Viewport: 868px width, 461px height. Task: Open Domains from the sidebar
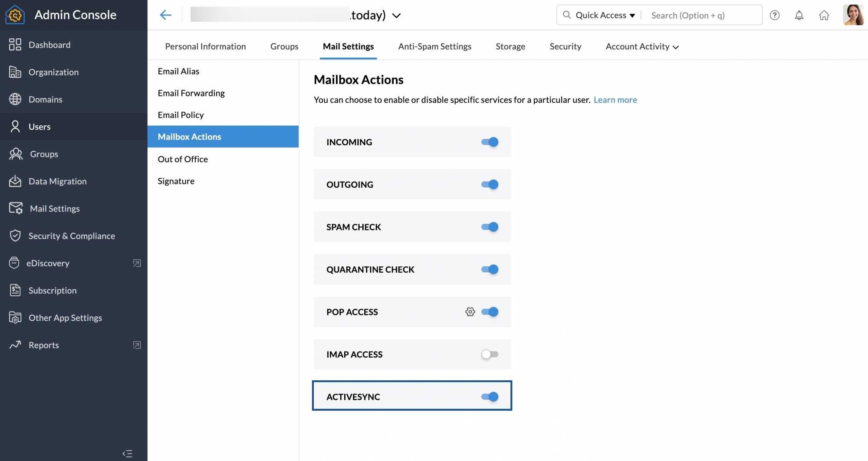click(45, 99)
